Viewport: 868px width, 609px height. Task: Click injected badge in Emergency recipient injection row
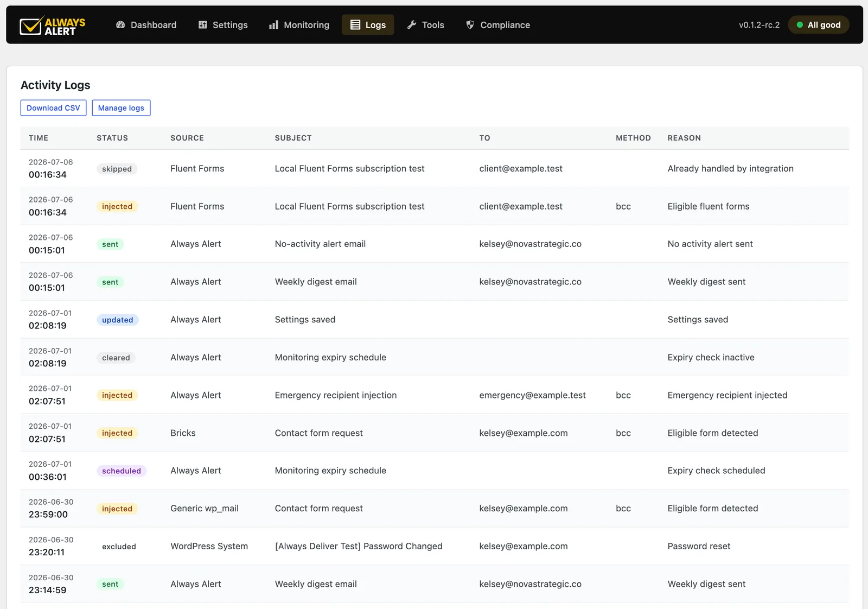click(x=117, y=395)
